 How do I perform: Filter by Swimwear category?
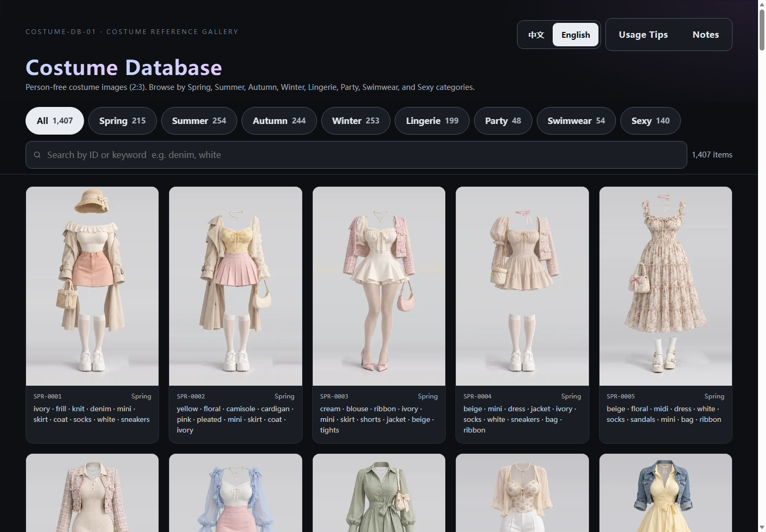pyautogui.click(x=576, y=121)
